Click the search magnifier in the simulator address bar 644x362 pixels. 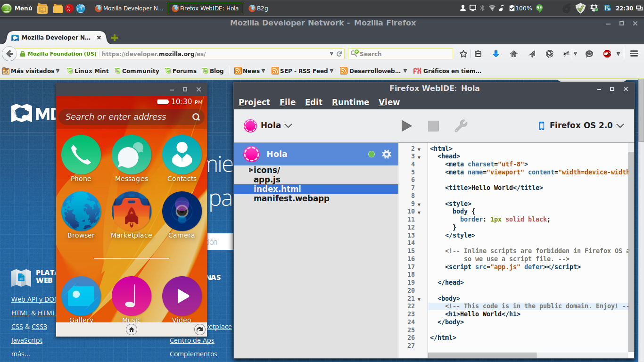click(x=196, y=117)
